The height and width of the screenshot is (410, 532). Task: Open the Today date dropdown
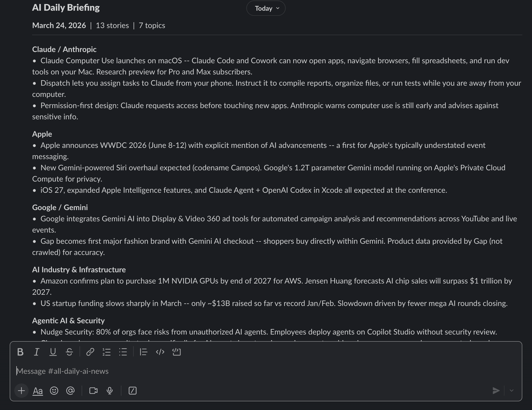tap(266, 8)
